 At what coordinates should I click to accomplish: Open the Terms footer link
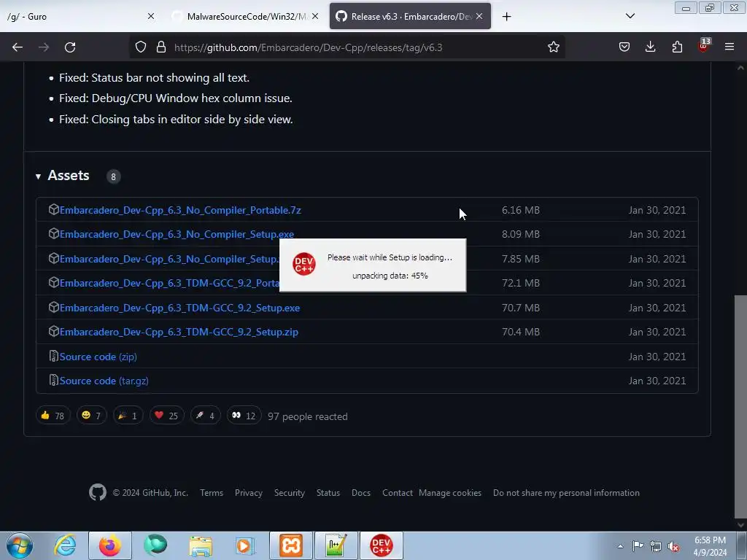pos(212,493)
